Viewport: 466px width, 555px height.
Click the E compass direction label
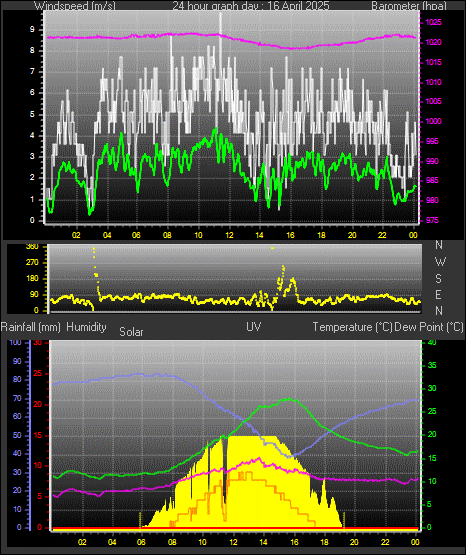point(438,294)
